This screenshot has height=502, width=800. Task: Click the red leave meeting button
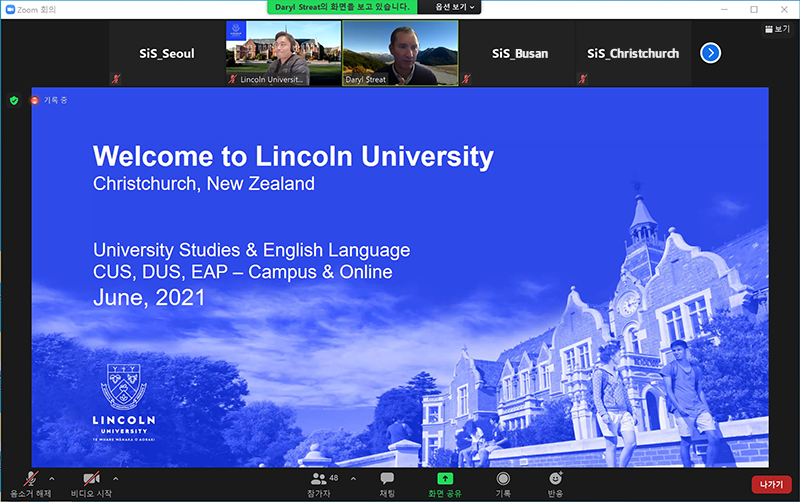[x=771, y=485]
